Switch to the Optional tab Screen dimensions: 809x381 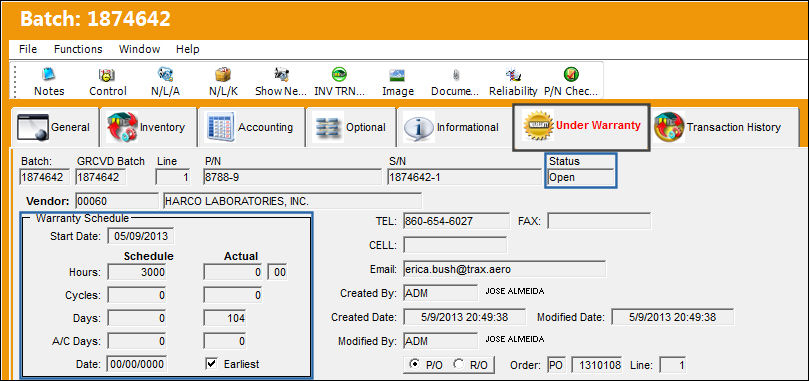350,127
